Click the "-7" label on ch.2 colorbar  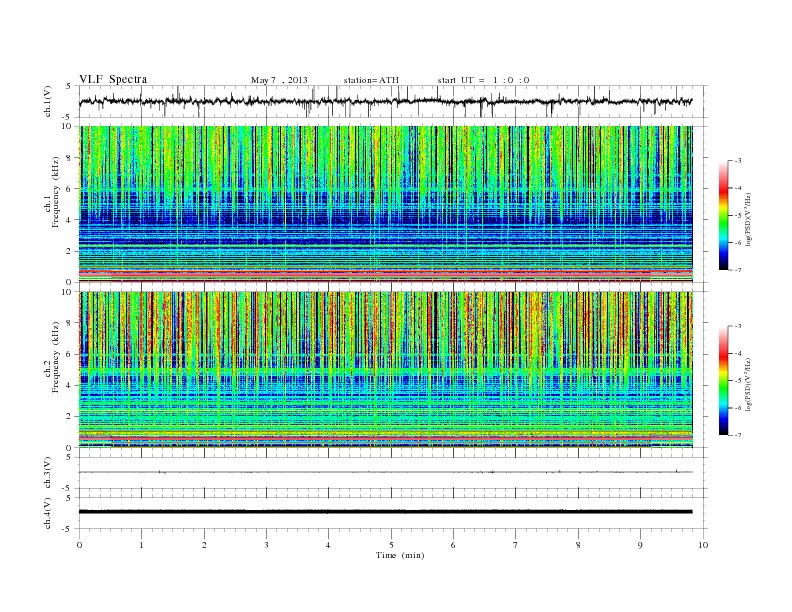[738, 435]
